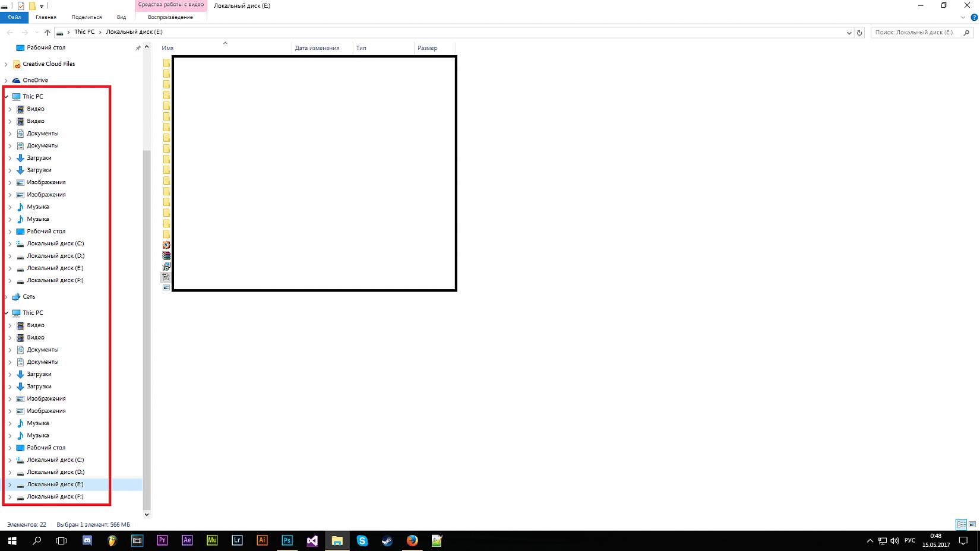Viewport: 980px width, 551px height.
Task: Open the address bar history dropdown
Action: click(x=849, y=33)
